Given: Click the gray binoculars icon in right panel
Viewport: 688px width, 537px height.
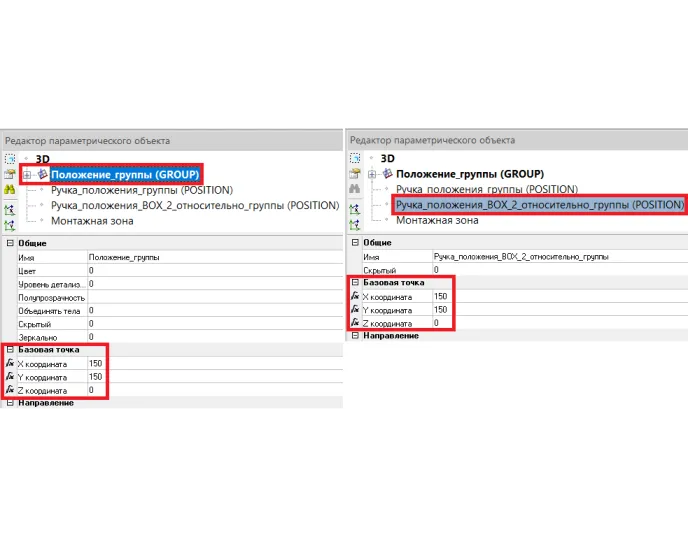Looking at the screenshot, I should 355,189.
